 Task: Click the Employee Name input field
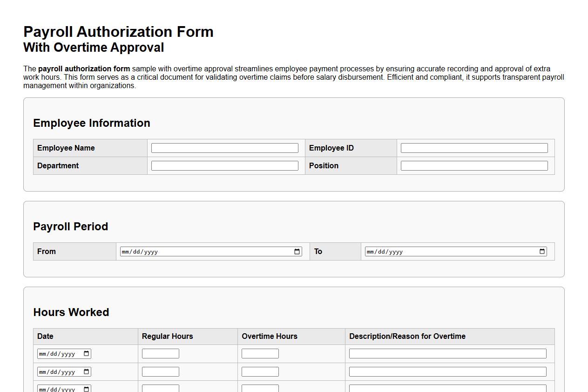(x=224, y=147)
